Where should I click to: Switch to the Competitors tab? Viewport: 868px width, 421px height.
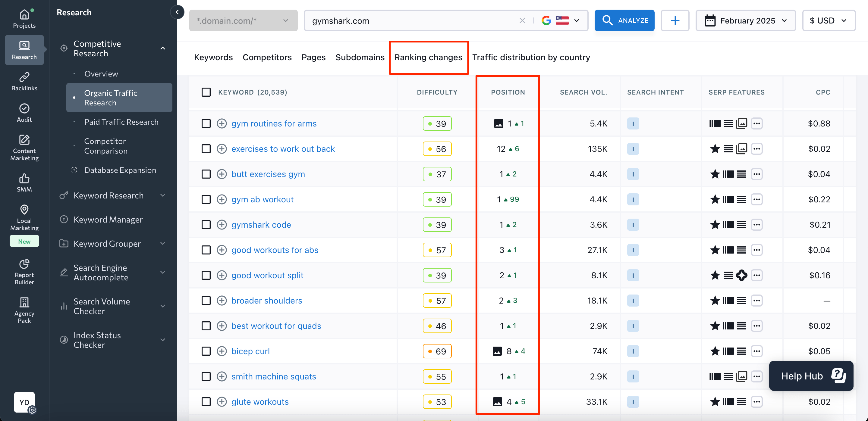click(267, 57)
